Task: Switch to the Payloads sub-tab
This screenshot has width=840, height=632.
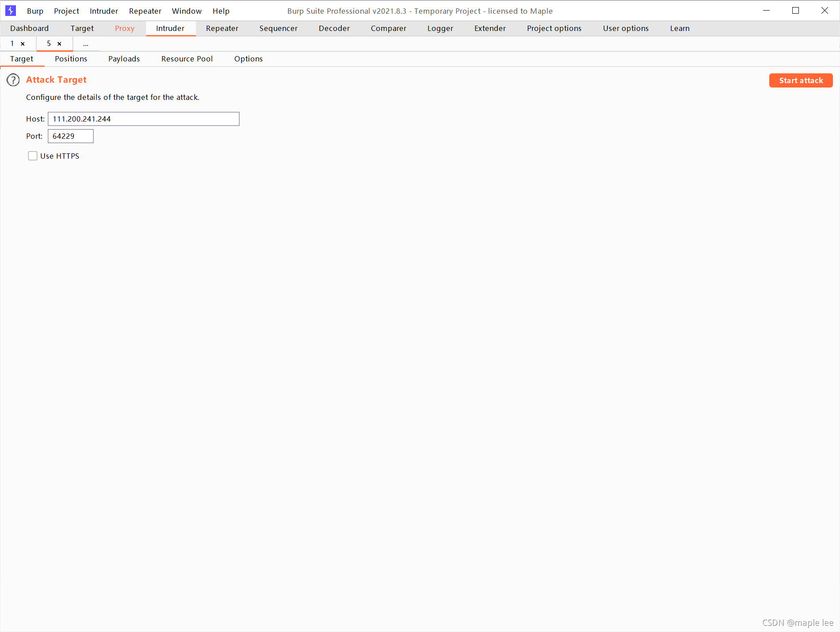Action: tap(124, 59)
